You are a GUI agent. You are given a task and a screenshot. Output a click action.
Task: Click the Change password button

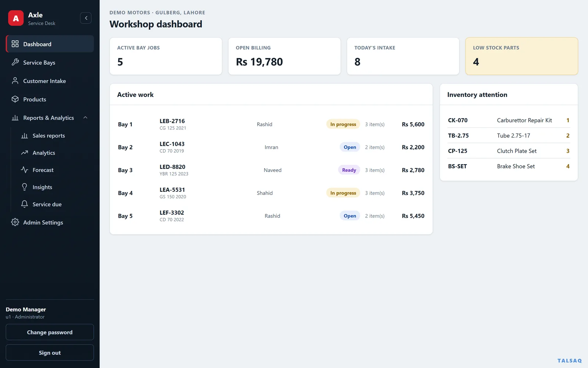point(50,332)
